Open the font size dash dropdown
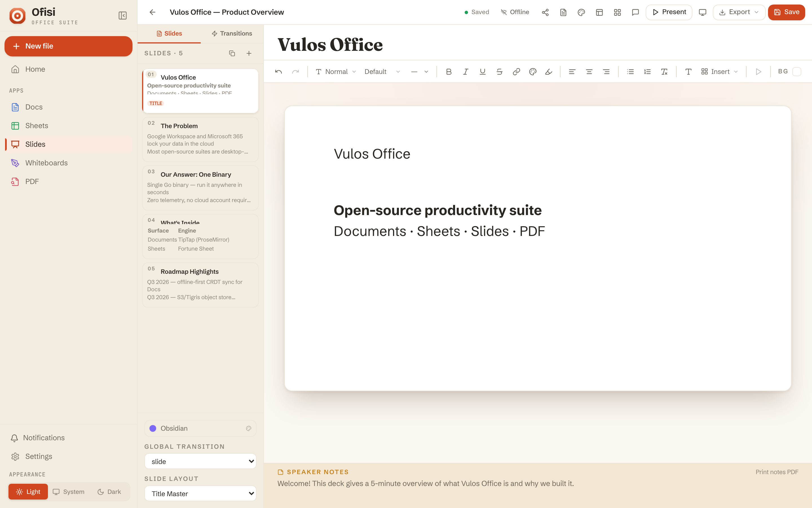Viewport: 812px width, 508px height. (420, 72)
